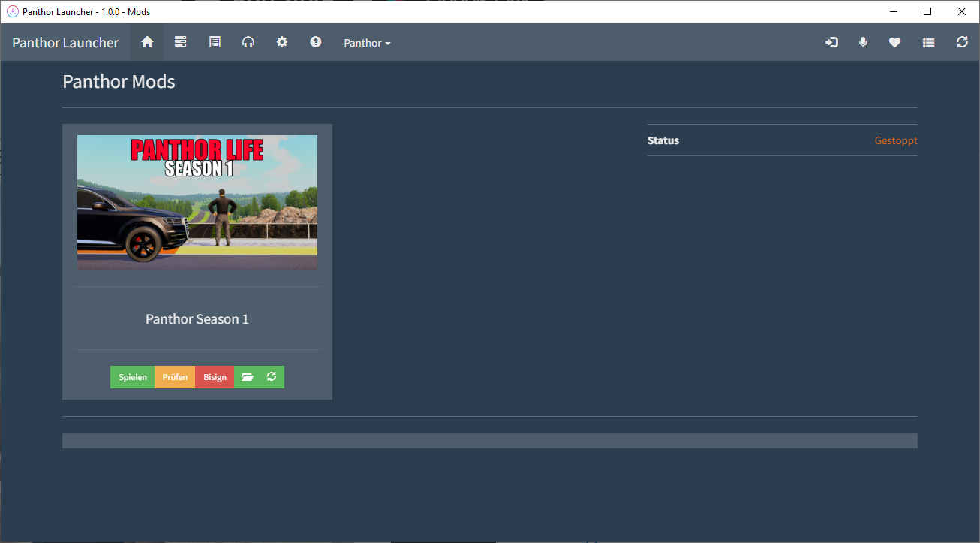The height and width of the screenshot is (543, 980).
Task: Open the changelog document icon
Action: pos(215,42)
